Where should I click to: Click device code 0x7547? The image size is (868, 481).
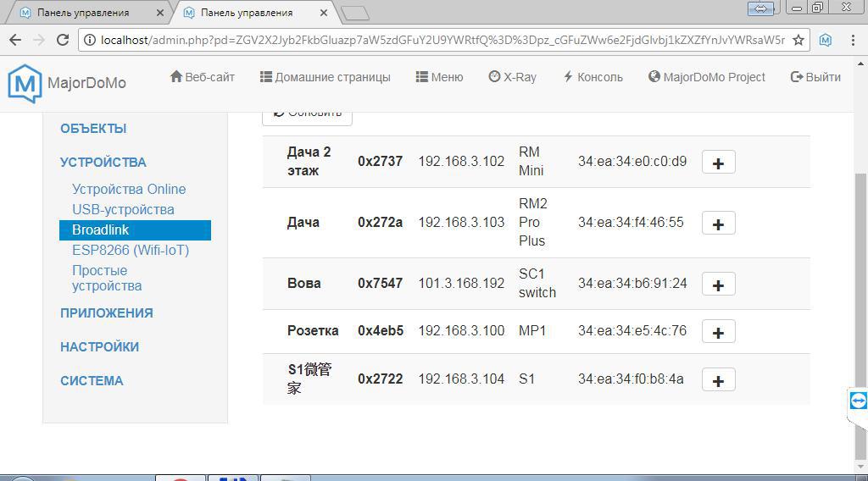point(381,283)
